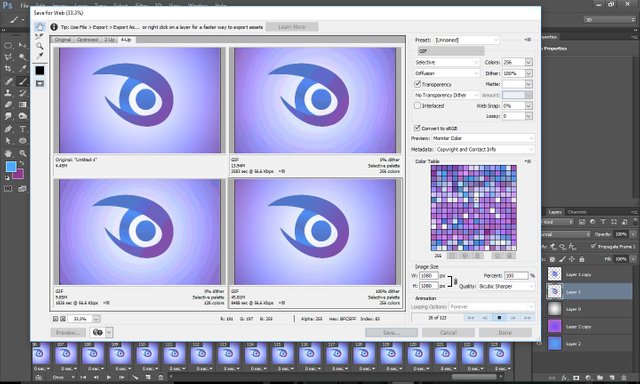Open the Diffusion dither method dropdown
The image size is (640, 384).
446,73
